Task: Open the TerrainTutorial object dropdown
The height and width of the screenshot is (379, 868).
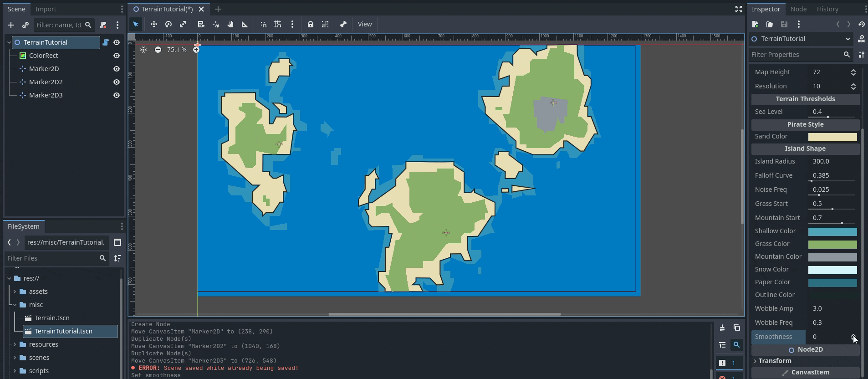Action: (x=848, y=39)
